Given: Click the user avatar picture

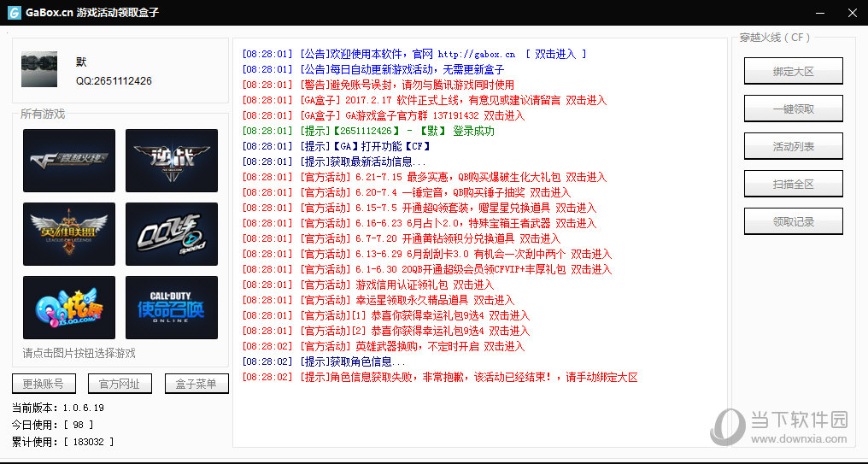Looking at the screenshot, I should click(x=39, y=69).
